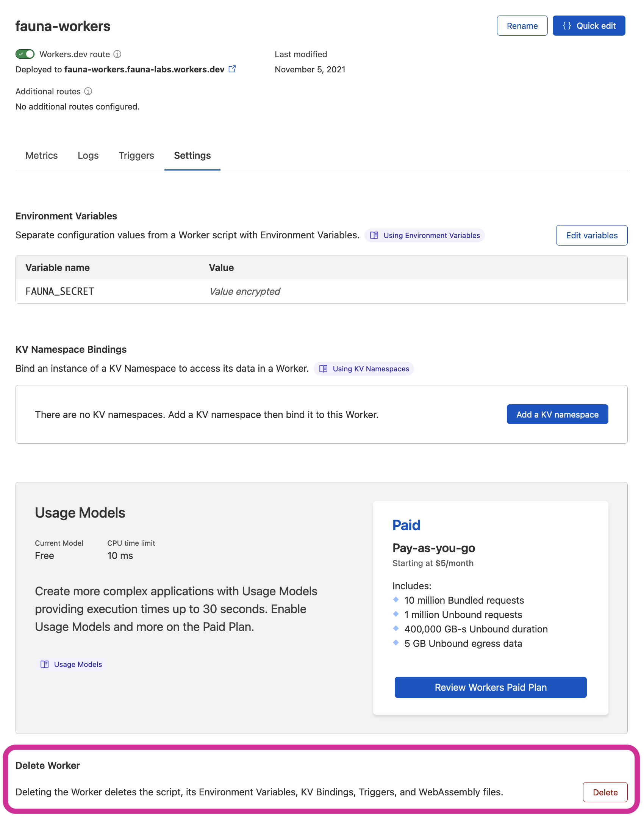Click the Edit variables button

[592, 235]
